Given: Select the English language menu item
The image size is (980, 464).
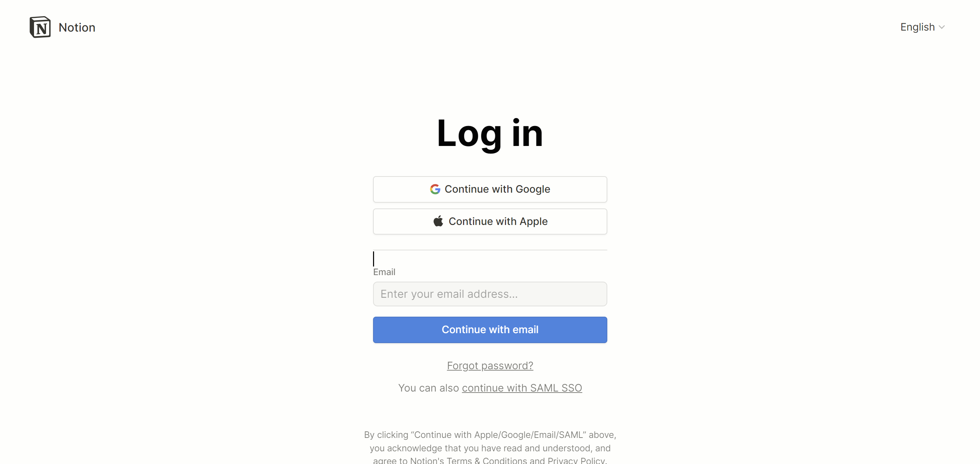Looking at the screenshot, I should pyautogui.click(x=921, y=27).
